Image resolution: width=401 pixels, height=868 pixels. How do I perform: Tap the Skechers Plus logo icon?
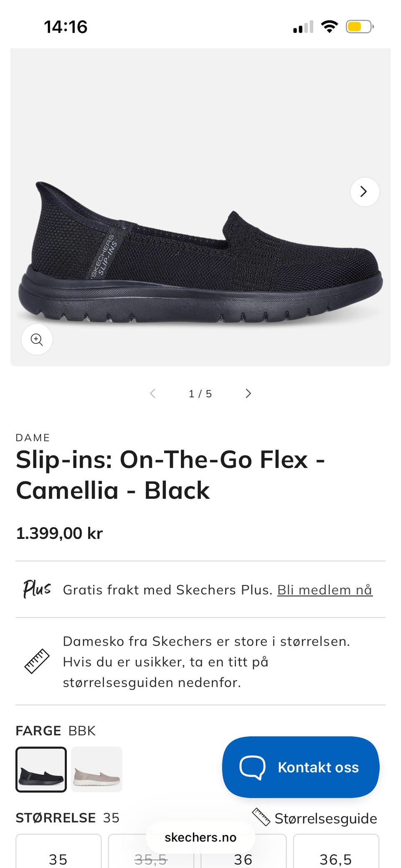point(37,589)
